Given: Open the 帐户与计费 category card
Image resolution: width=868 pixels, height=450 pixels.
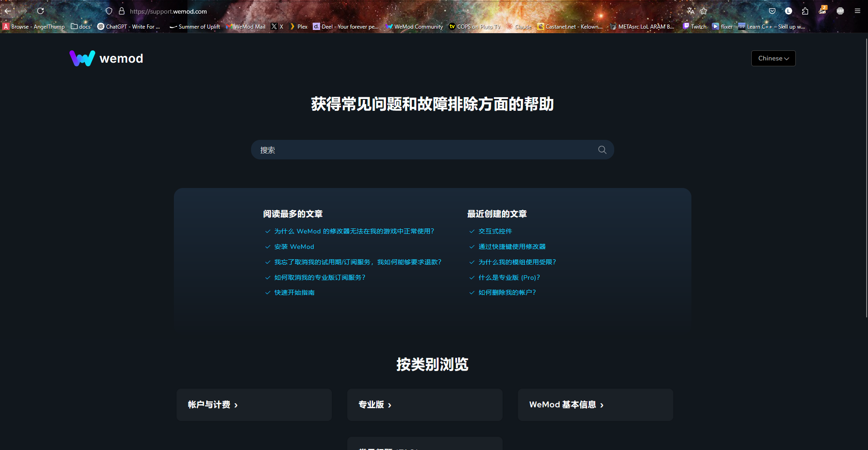Looking at the screenshot, I should tap(254, 405).
